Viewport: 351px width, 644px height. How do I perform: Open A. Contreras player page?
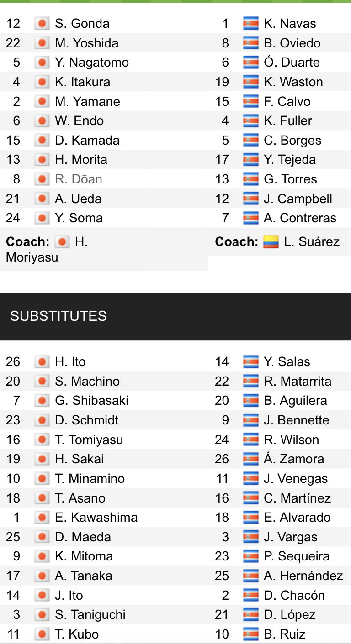pos(300,218)
